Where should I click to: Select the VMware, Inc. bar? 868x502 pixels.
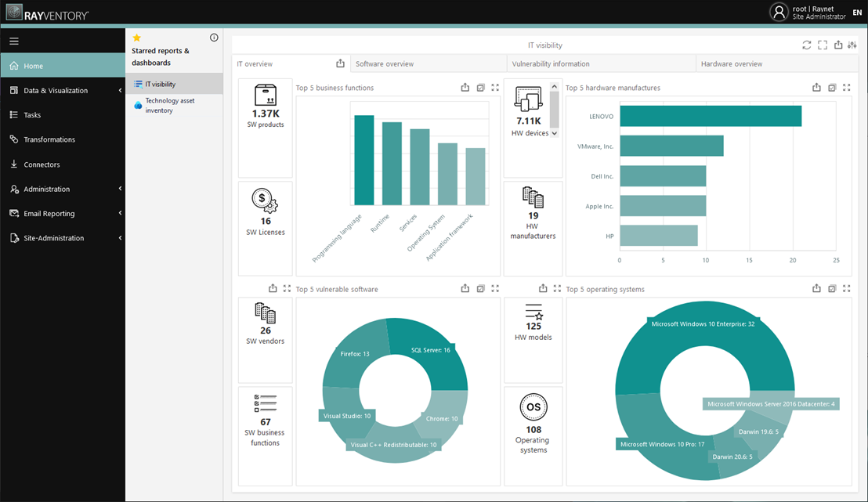pos(671,146)
